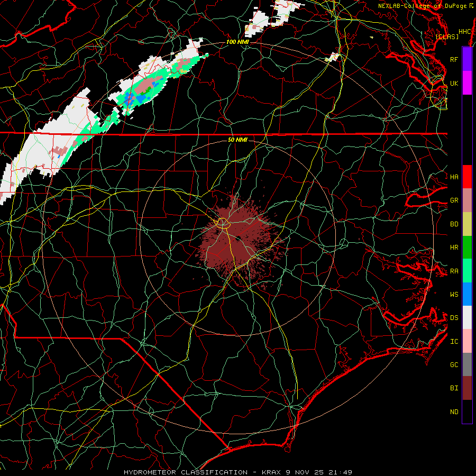
Task: Click the 50 NMI range ring label
Action: [237, 140]
